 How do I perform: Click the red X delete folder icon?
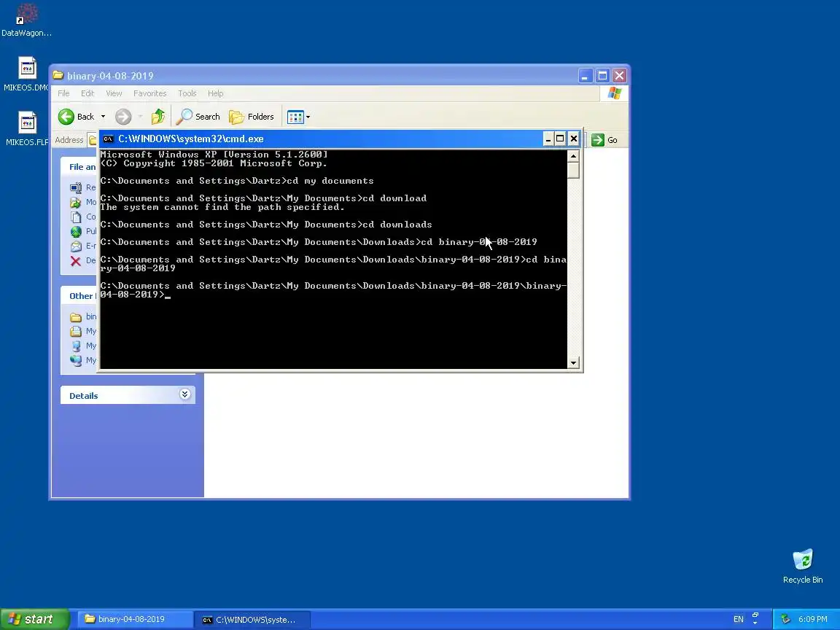click(x=76, y=261)
